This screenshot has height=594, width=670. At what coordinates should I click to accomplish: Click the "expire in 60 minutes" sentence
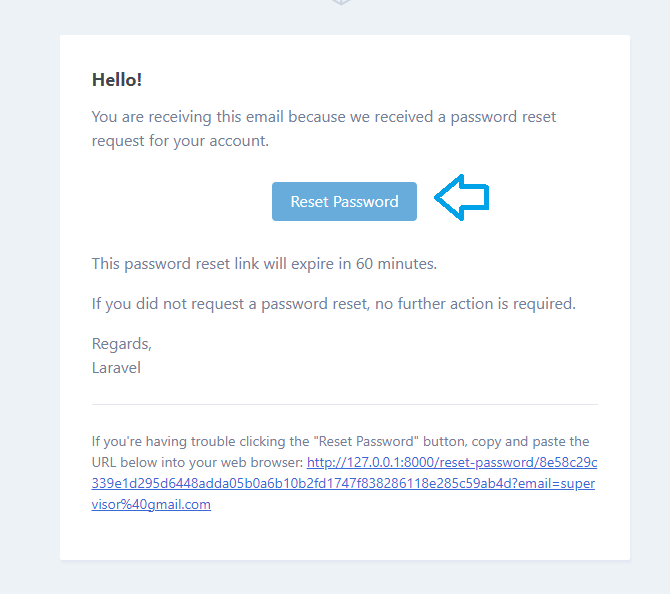(264, 264)
